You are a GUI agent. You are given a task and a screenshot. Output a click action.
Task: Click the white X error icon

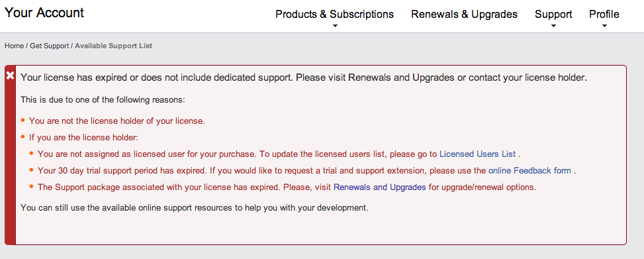click(11, 76)
